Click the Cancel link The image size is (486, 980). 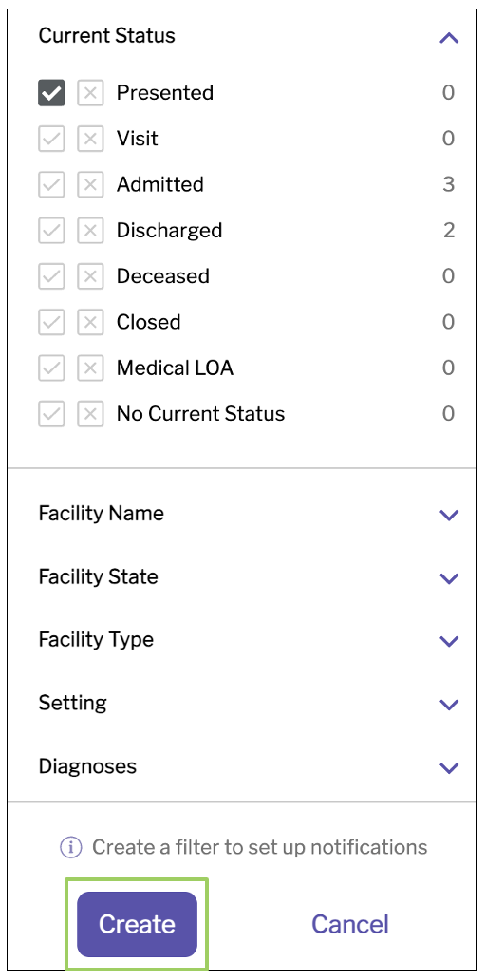(x=350, y=924)
